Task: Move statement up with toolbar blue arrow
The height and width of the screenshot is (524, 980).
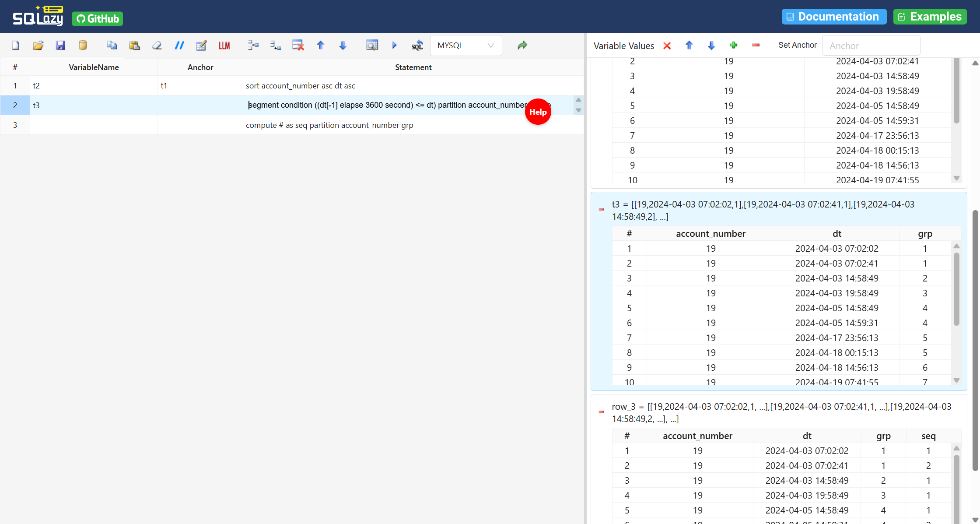Action: 320,45
